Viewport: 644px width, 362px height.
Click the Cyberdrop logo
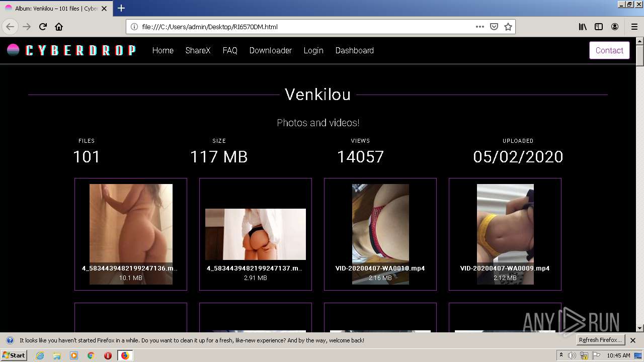(71, 50)
